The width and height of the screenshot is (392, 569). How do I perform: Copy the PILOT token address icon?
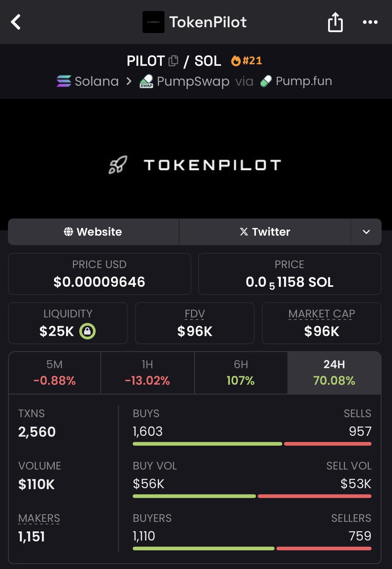[x=173, y=61]
